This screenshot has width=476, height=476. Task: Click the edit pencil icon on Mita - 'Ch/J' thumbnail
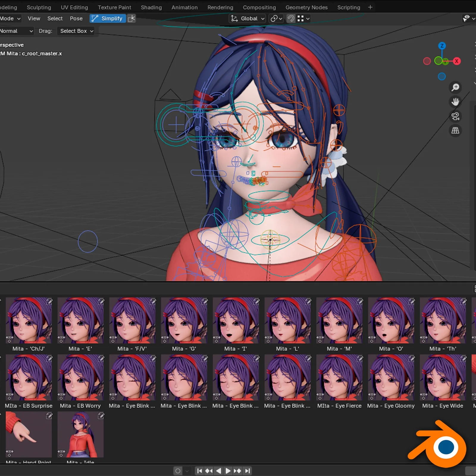point(49,301)
